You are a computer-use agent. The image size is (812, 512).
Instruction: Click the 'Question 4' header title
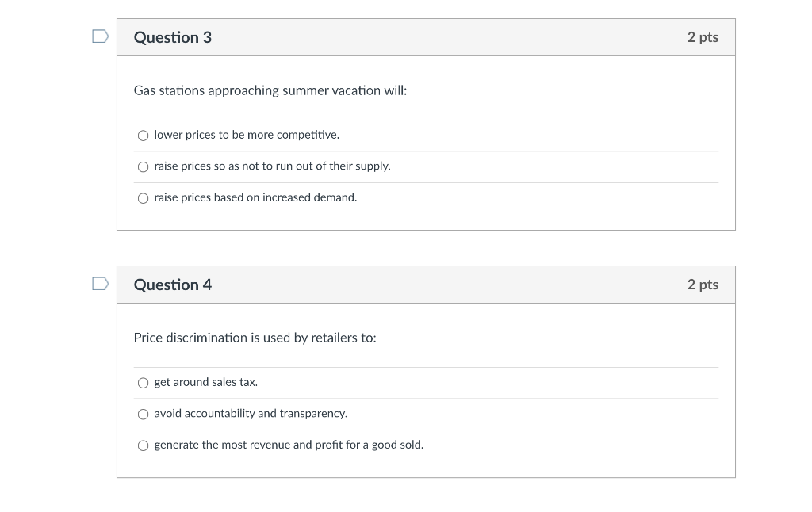(173, 285)
